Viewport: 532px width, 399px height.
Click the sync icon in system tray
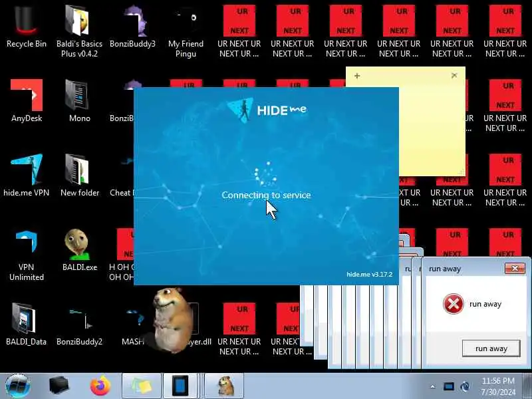pyautogui.click(x=465, y=386)
